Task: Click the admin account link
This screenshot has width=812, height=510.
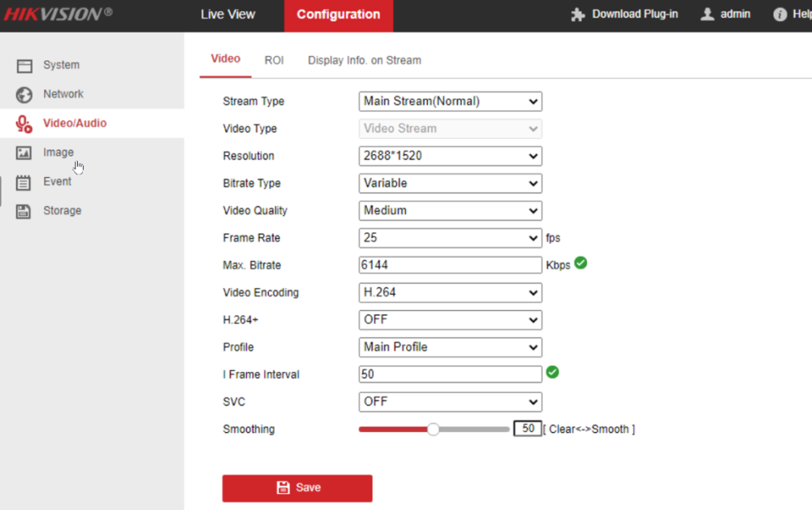Action: [735, 14]
